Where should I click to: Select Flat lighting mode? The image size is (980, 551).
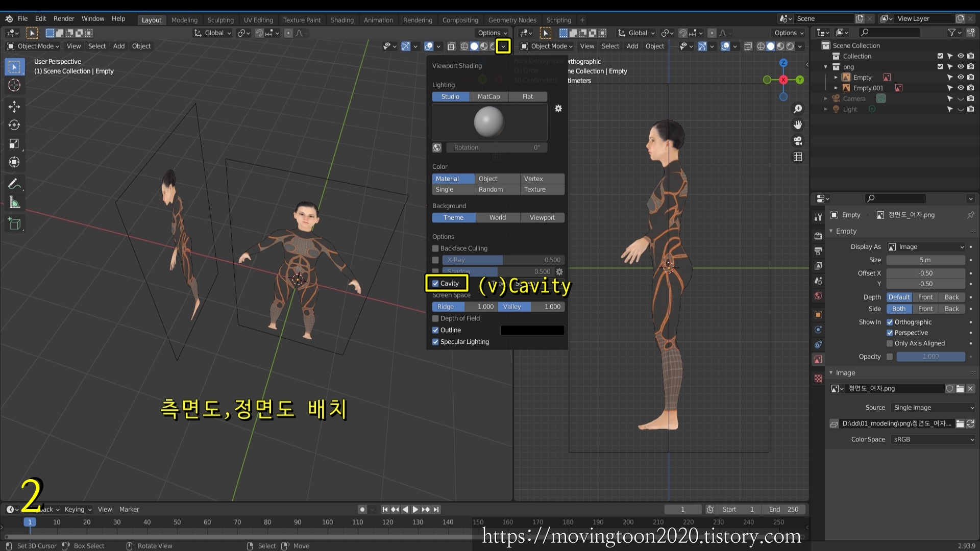[528, 97]
